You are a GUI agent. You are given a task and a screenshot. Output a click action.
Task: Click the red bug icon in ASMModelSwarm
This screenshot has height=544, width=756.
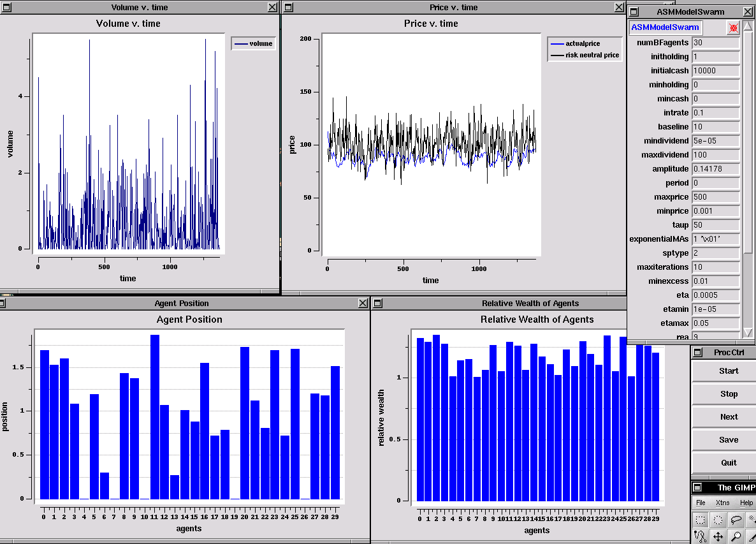click(x=733, y=28)
